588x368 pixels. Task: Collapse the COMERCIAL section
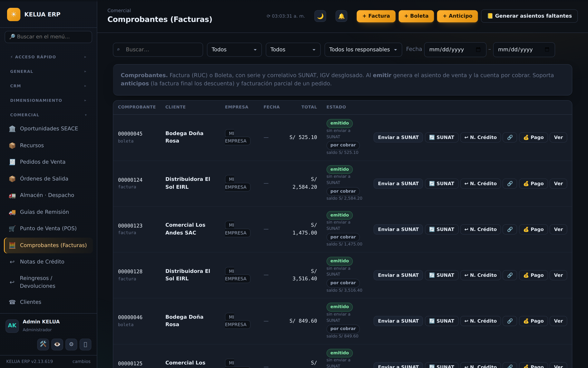click(x=48, y=115)
